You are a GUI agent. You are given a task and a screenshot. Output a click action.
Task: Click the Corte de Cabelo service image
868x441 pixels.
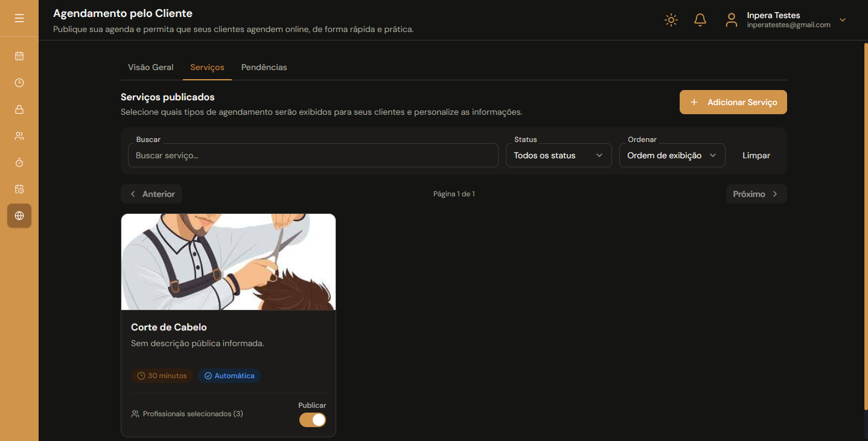tap(228, 262)
